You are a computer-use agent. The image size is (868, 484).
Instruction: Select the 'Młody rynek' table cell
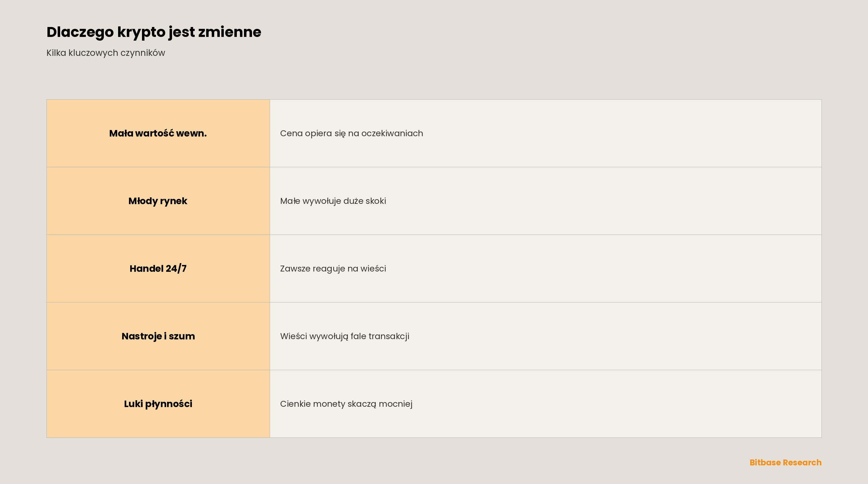(158, 201)
